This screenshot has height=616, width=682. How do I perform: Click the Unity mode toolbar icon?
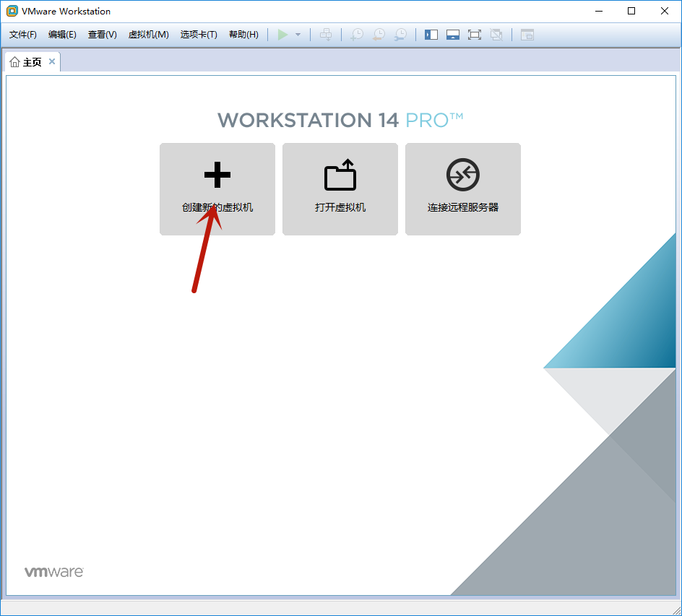coord(496,35)
